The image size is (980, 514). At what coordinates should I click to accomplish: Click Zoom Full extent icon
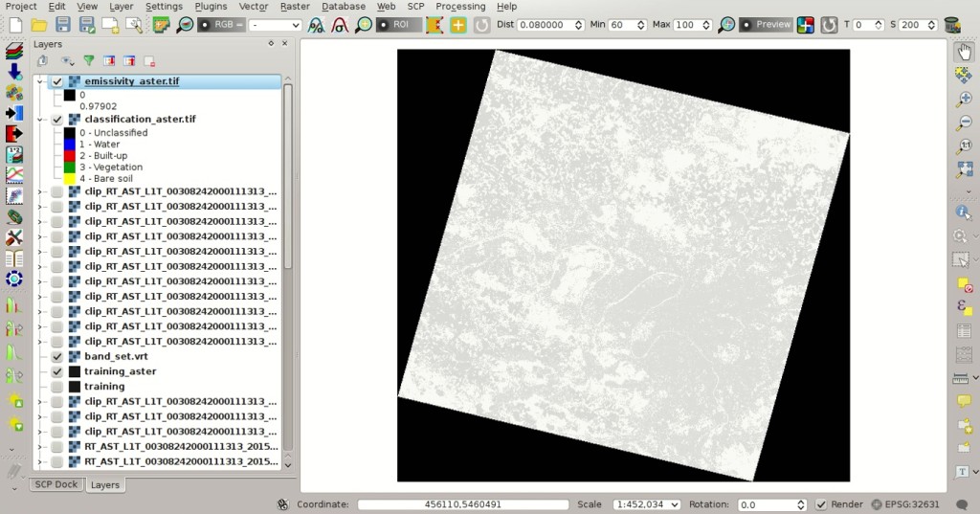965,169
